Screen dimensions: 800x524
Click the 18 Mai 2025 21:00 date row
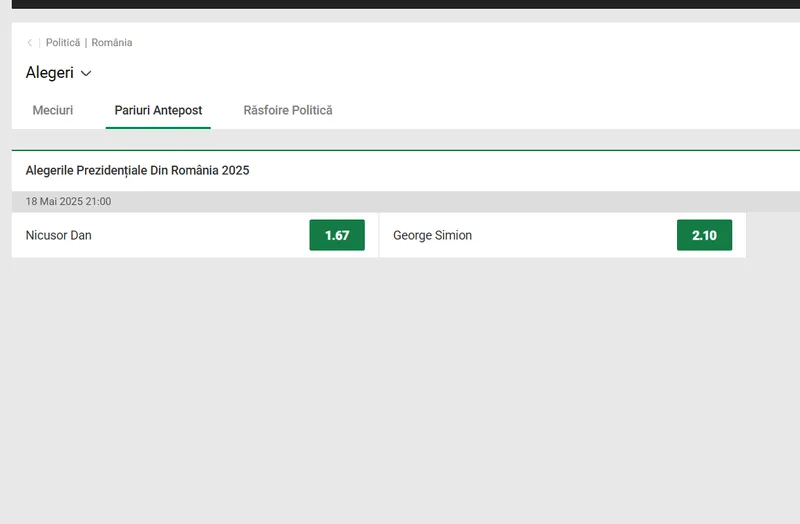(x=69, y=202)
